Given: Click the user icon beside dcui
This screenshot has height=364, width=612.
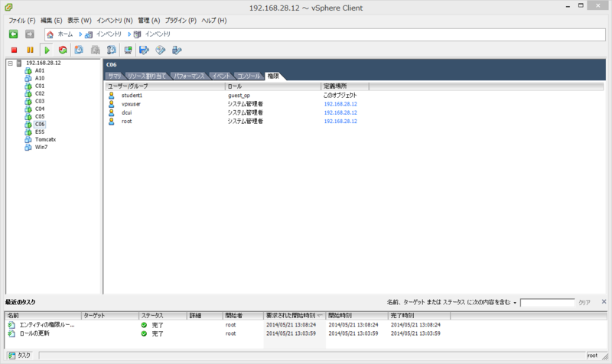Looking at the screenshot, I should [111, 112].
